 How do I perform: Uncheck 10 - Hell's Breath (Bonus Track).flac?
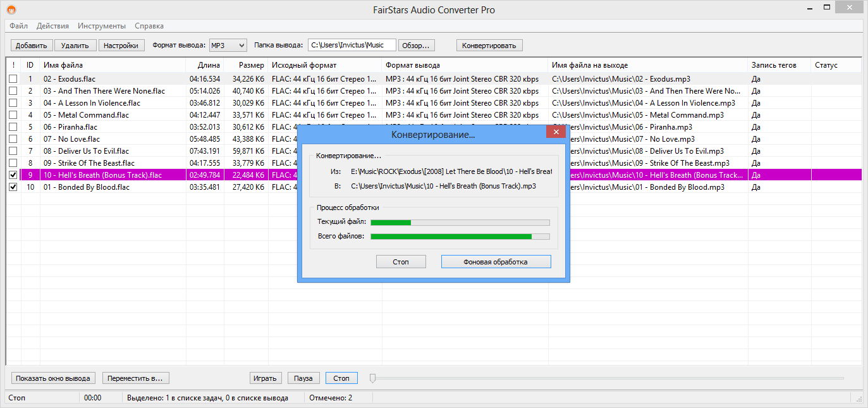[13, 175]
